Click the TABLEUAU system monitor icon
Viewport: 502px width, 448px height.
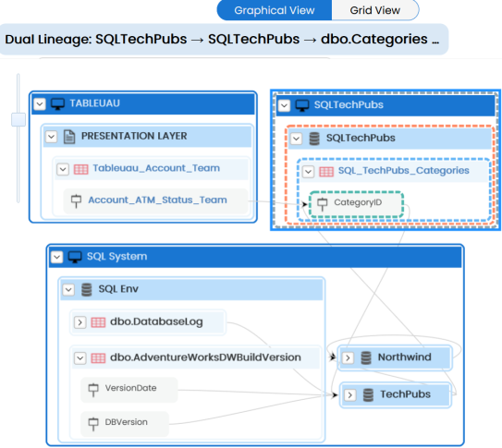(x=57, y=104)
